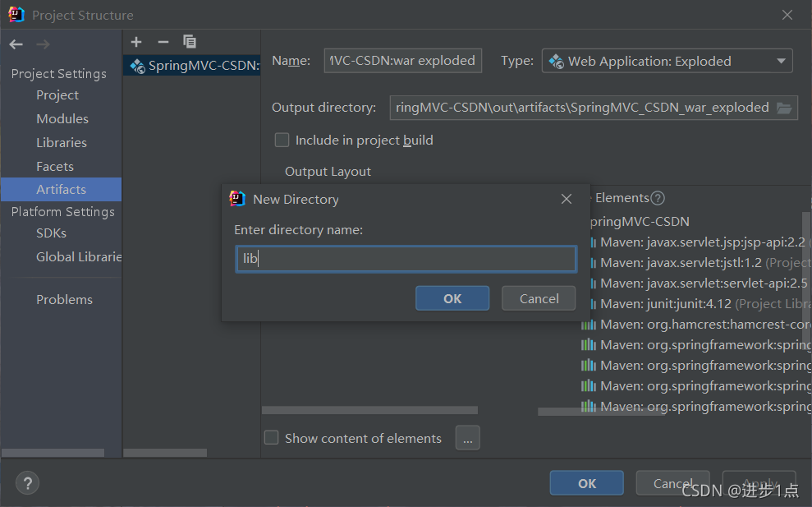Copy the selected artifact
The height and width of the screenshot is (507, 812).
click(x=190, y=42)
